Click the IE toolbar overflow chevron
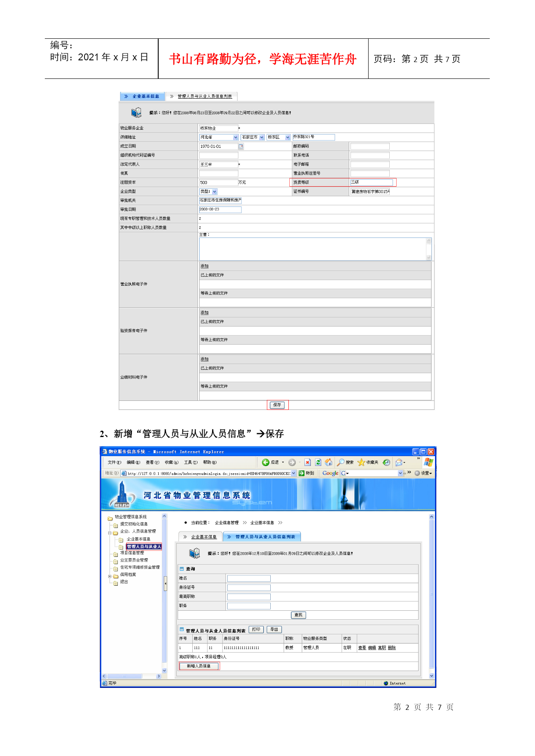The image size is (535, 756). click(418, 459)
